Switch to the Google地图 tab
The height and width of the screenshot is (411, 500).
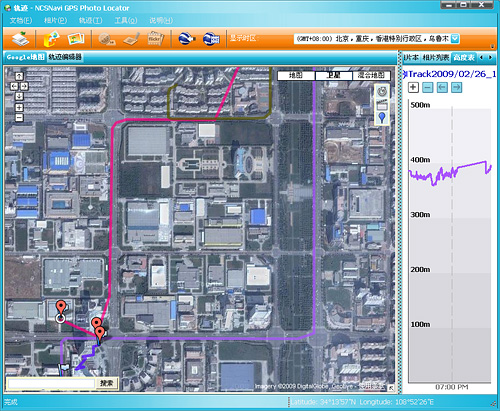coord(25,57)
